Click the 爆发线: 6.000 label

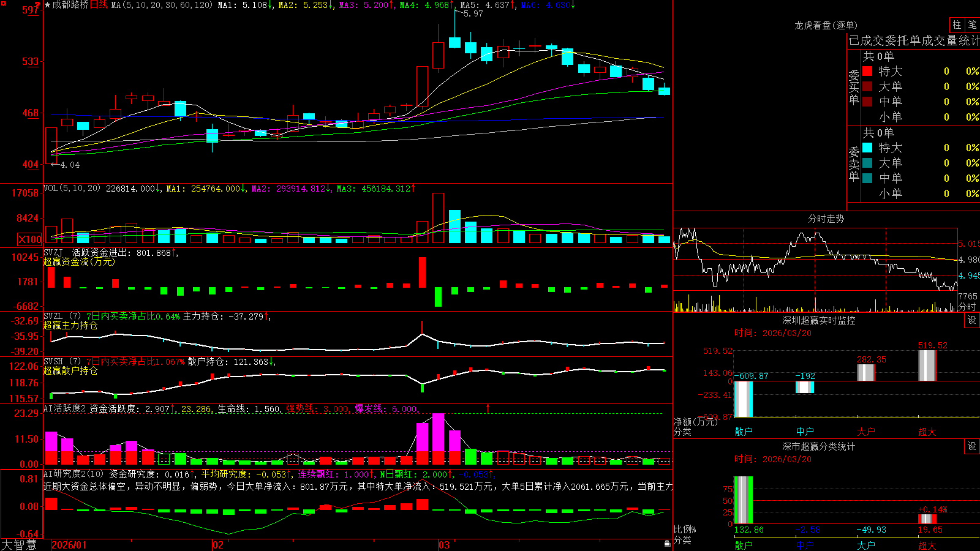tap(386, 409)
